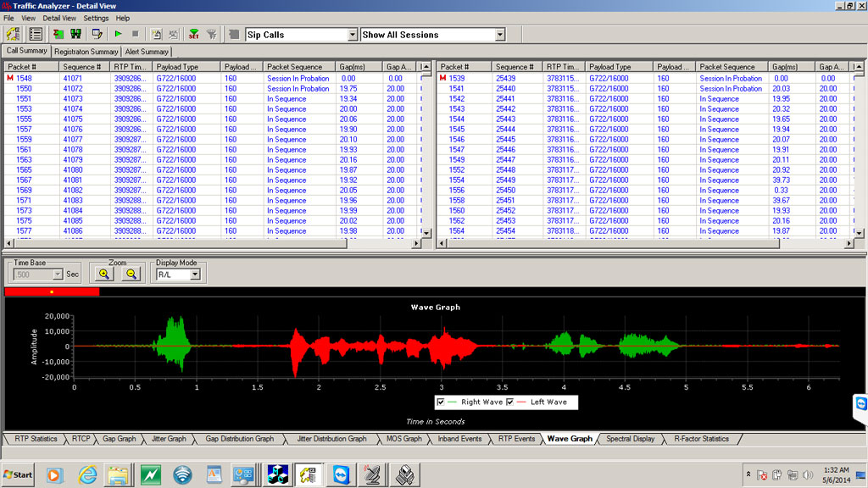
Task: Open the Sip Calls dropdown
Action: [x=353, y=35]
